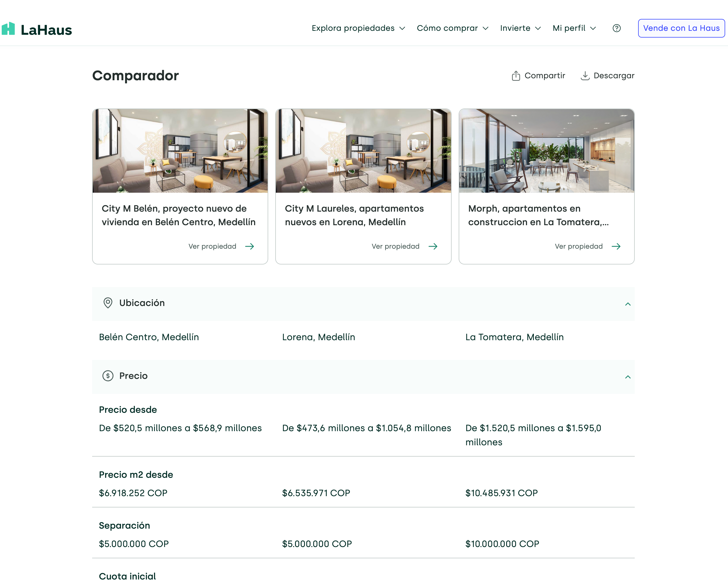Open the Morph apartment photo
728x586 pixels.
[546, 151]
